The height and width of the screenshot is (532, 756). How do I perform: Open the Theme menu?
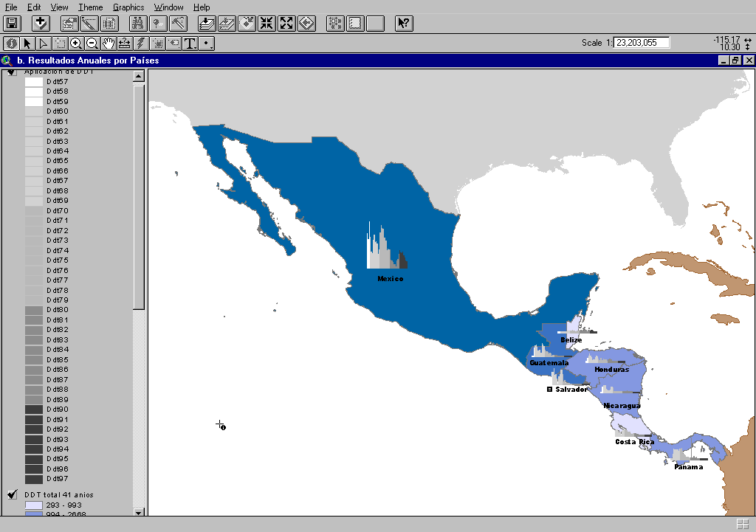pos(91,7)
